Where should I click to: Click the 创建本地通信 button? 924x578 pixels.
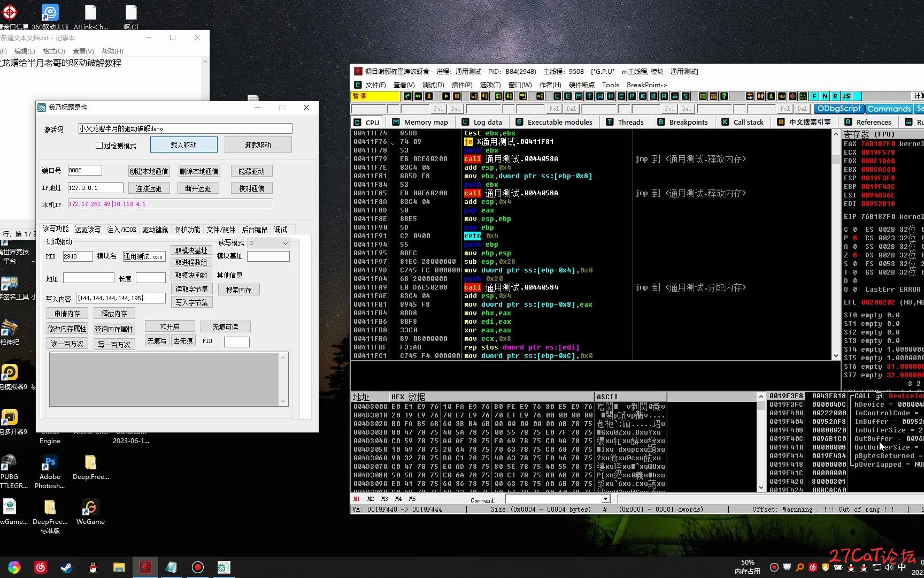click(x=149, y=171)
